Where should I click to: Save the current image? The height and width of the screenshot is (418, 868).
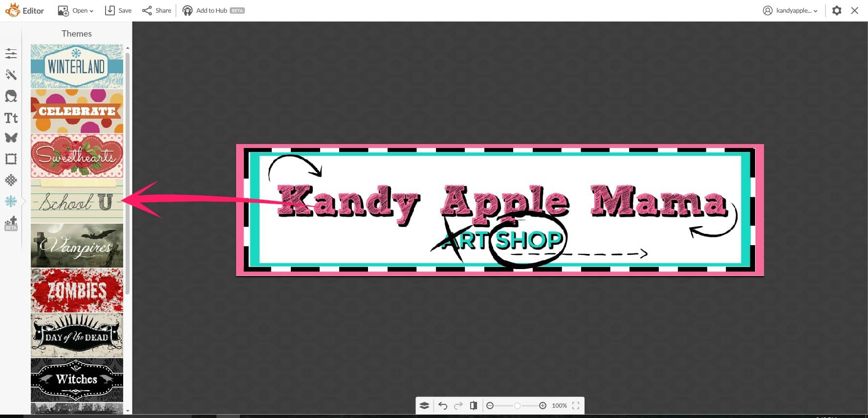pos(118,10)
